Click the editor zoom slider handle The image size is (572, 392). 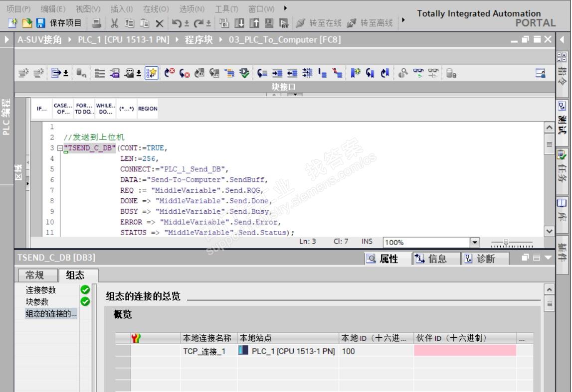(x=506, y=242)
